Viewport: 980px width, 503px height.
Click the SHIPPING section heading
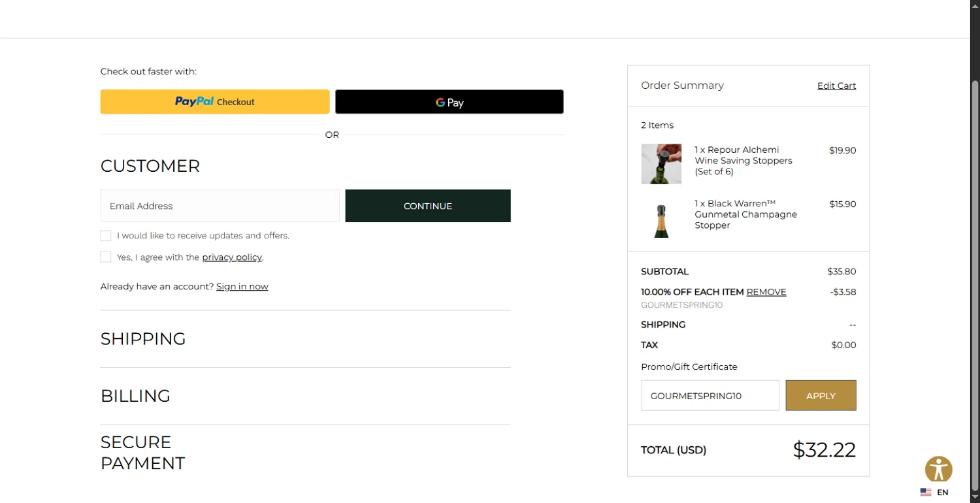(143, 339)
